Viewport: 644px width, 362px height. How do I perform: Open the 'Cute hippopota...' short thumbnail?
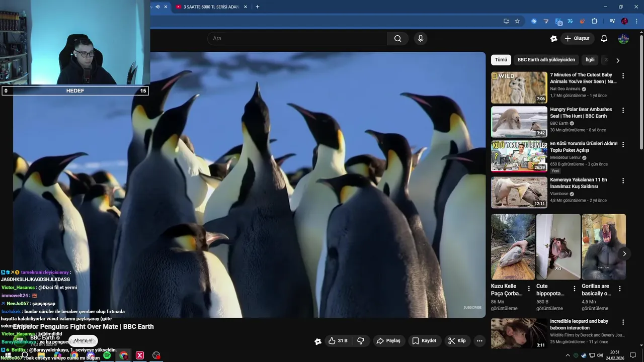558,247
